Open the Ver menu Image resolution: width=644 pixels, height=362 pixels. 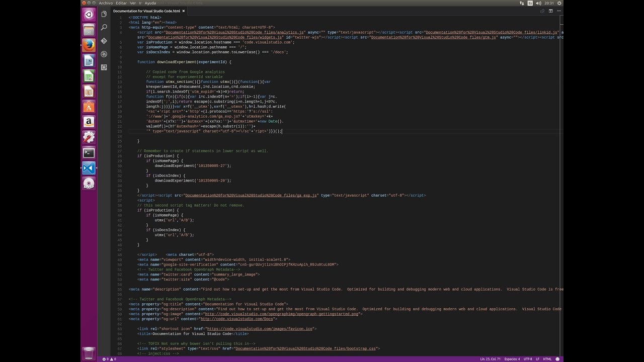(x=133, y=3)
